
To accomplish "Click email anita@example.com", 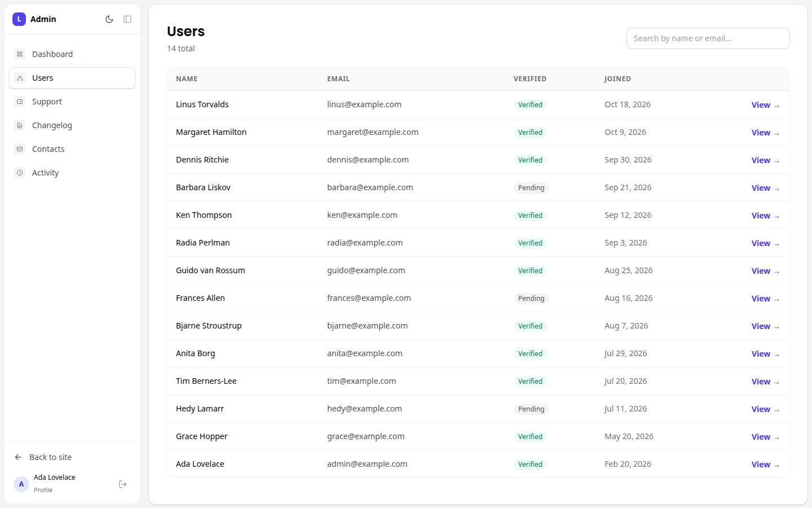I will 365,353.
